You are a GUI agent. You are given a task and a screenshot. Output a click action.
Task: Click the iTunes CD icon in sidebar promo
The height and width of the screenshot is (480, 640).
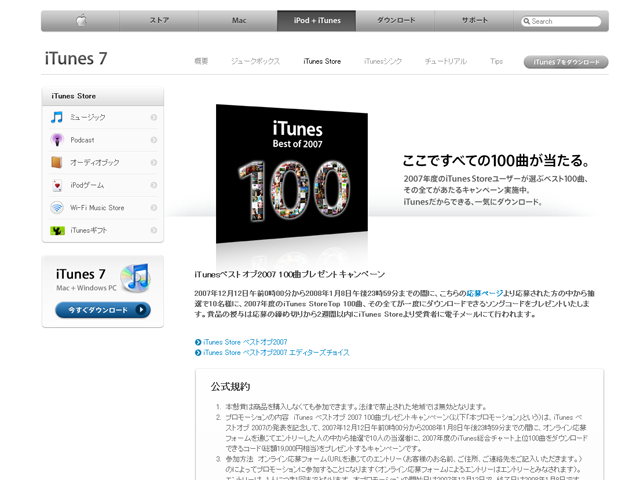click(x=136, y=278)
